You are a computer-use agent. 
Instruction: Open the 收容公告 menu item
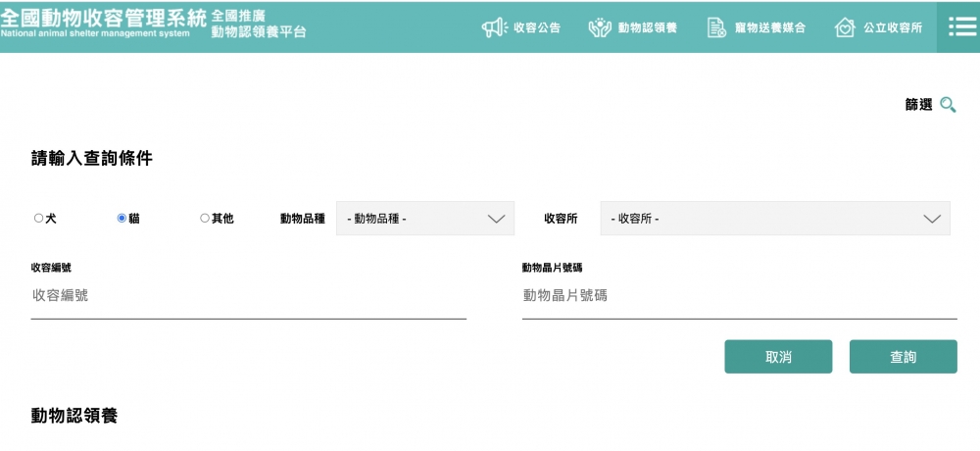tap(537, 27)
